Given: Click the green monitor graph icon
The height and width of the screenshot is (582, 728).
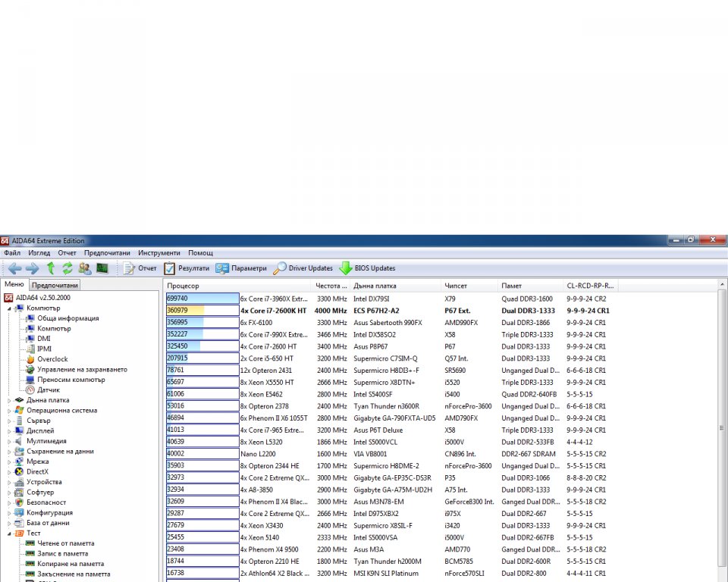Looking at the screenshot, I should coord(102,268).
